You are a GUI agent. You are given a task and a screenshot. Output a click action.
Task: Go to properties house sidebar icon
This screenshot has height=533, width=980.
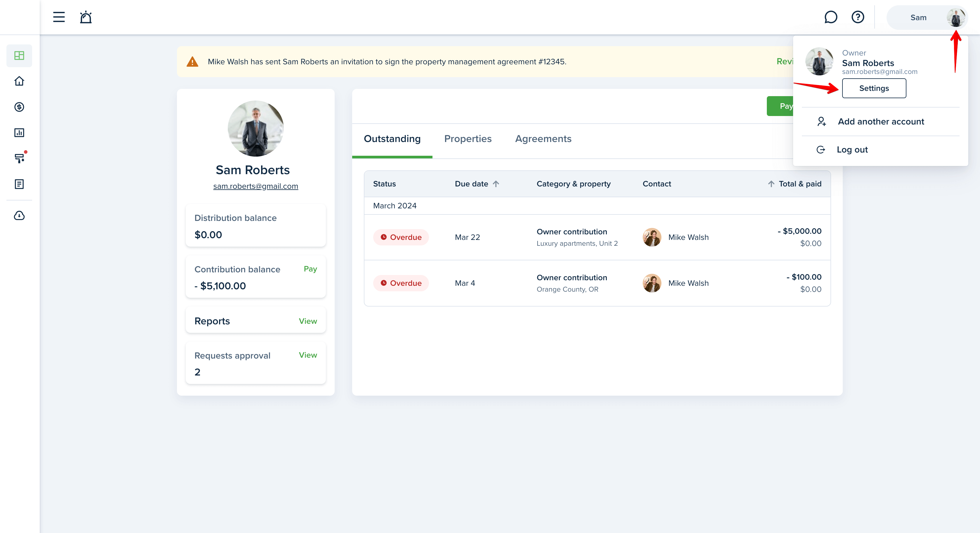click(x=19, y=81)
